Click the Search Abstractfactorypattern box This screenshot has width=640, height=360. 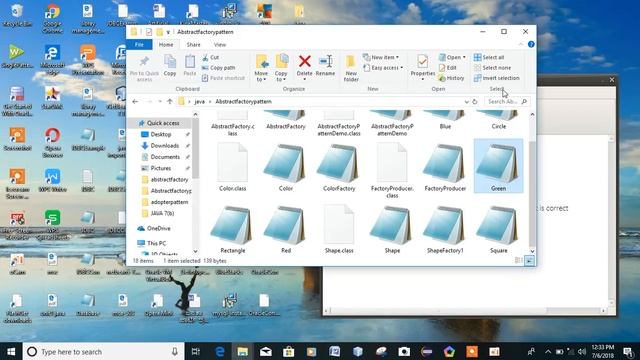point(507,101)
